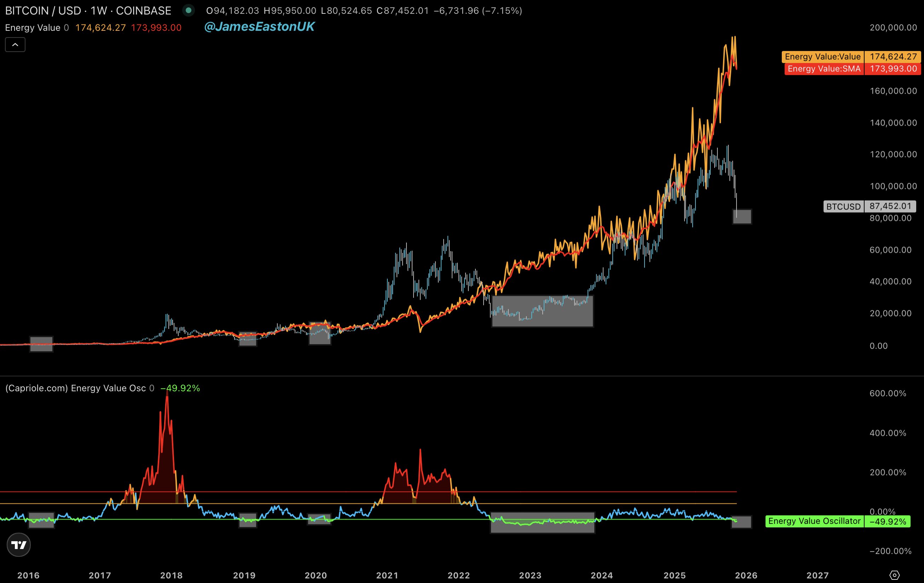Click the 2020 label on time axis
The height and width of the screenshot is (583, 924).
(x=316, y=575)
